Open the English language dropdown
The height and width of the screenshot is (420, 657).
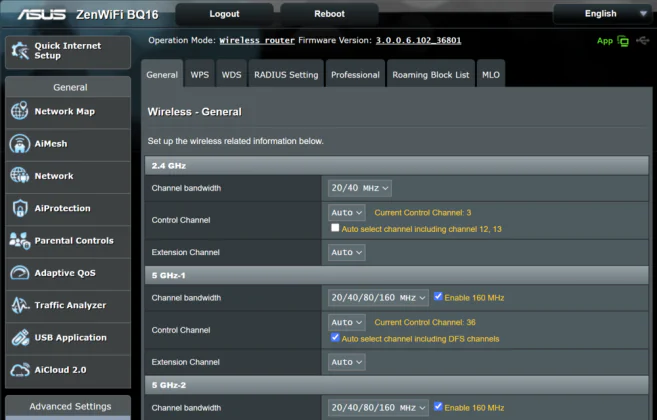tap(602, 14)
